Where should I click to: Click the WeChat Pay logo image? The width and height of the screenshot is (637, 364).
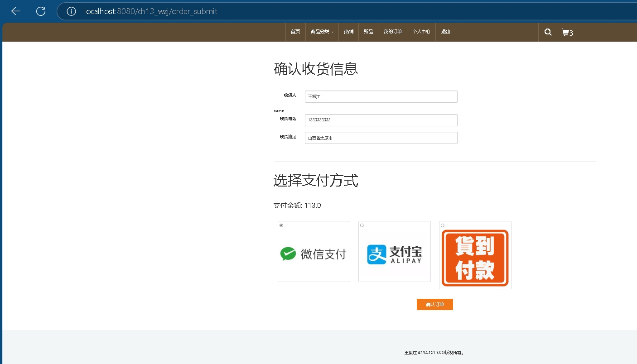(x=314, y=254)
